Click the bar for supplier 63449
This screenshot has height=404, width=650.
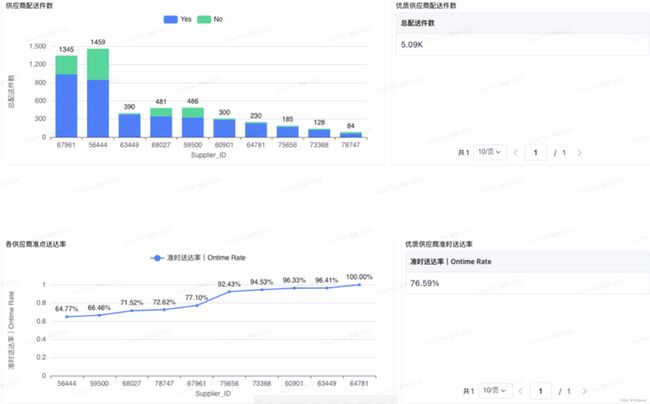pyautogui.click(x=129, y=125)
